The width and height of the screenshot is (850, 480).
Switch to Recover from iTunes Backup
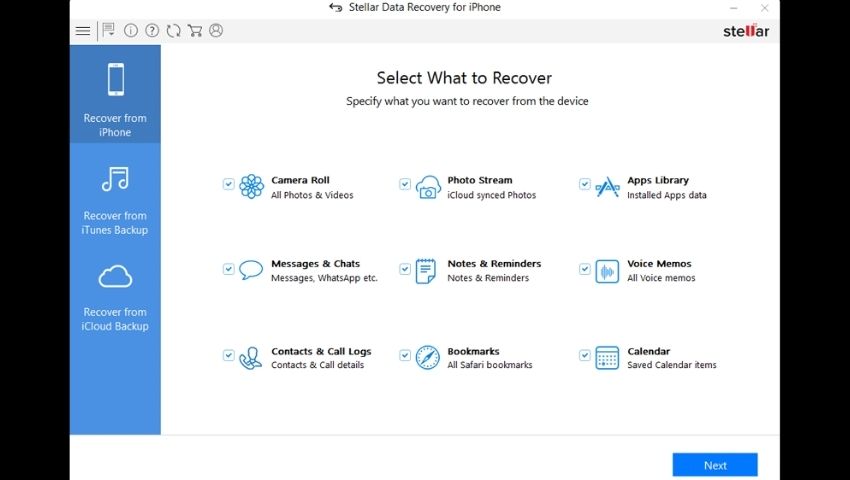115,199
